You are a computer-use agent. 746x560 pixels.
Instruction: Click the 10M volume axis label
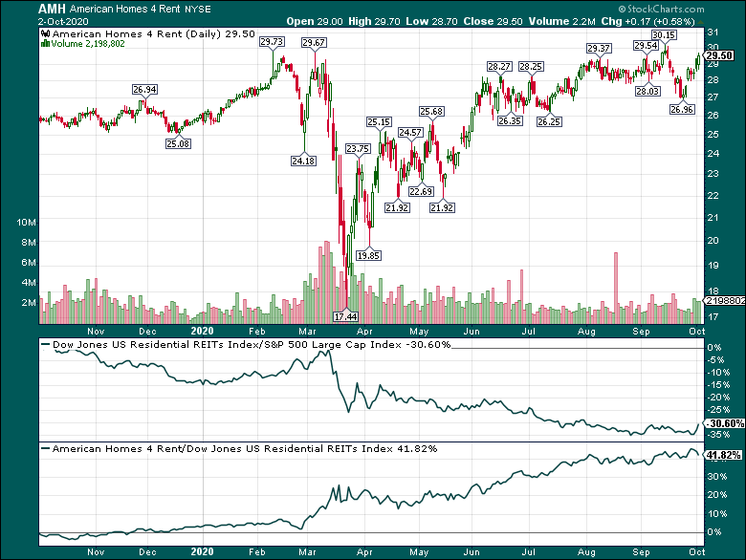[26, 223]
